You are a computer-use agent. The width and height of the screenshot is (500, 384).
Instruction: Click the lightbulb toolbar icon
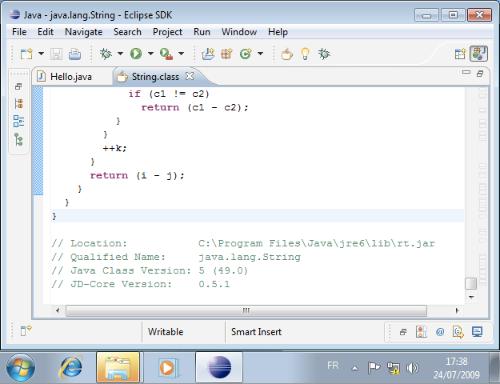pos(305,54)
